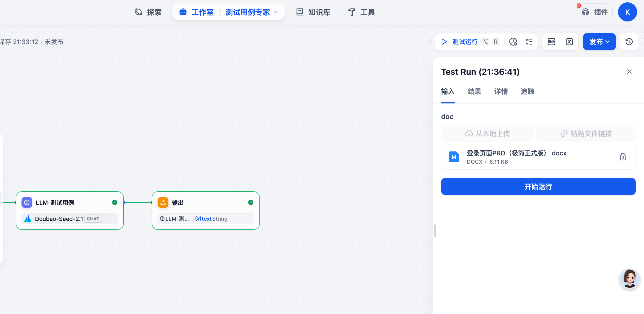644x314 pixels.
Task: Expand the 发布 publish dropdown
Action: [599, 42]
